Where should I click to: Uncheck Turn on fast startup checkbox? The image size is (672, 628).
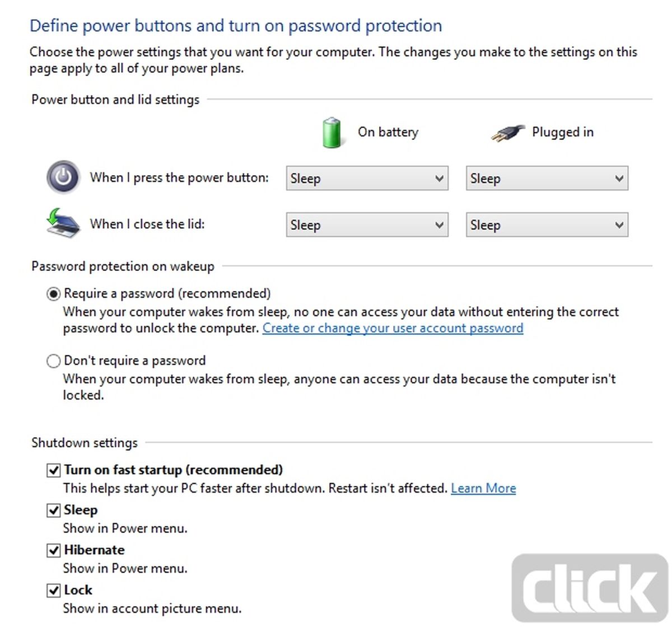(x=54, y=470)
